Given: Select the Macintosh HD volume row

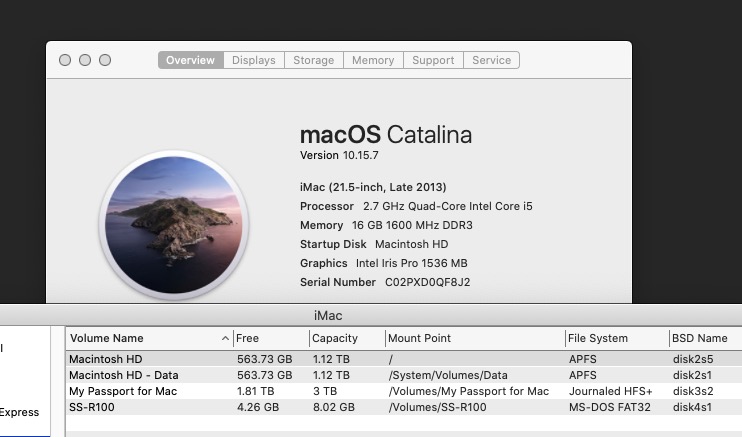Looking at the screenshot, I should (x=404, y=359).
